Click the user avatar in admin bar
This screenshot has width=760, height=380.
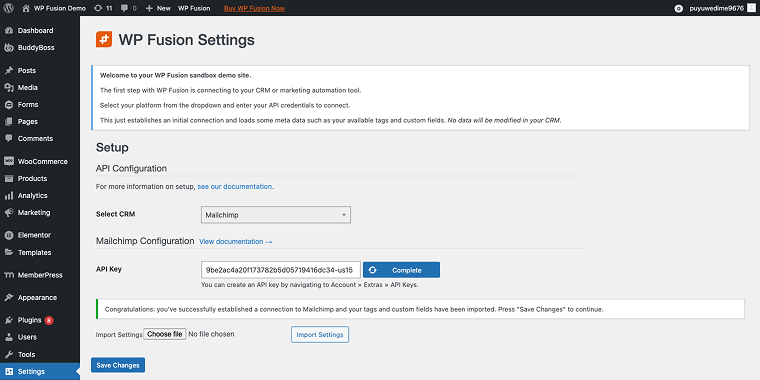[751, 8]
